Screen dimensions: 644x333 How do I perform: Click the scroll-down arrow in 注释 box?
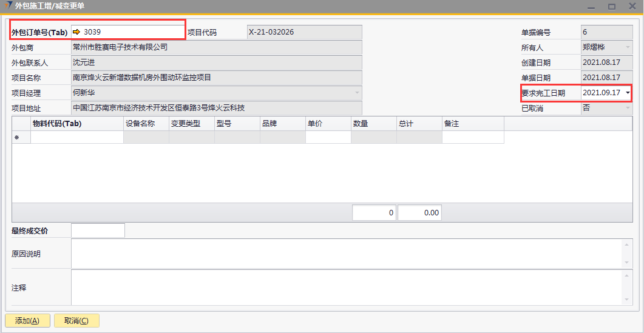click(626, 300)
